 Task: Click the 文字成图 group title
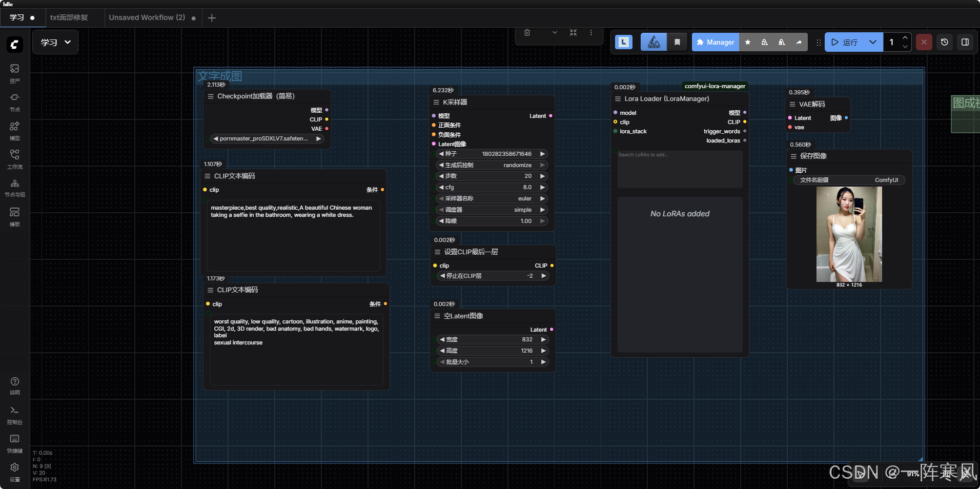tap(220, 76)
